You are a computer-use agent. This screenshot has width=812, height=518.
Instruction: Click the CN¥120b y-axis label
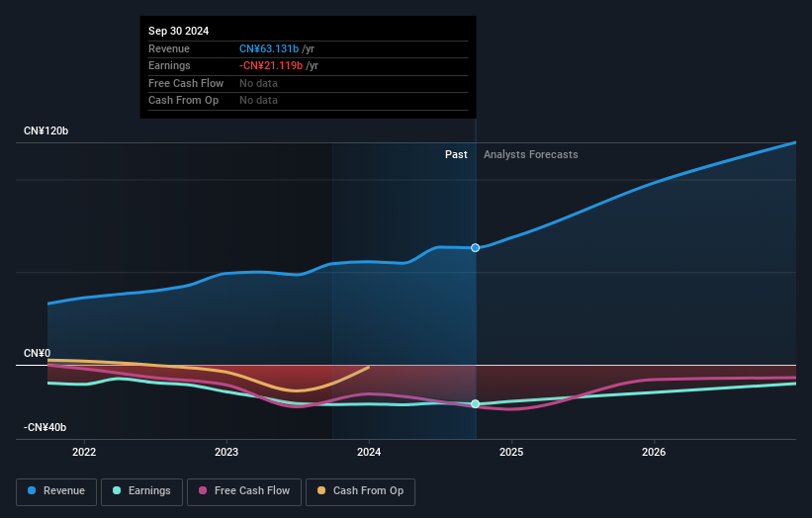[x=46, y=130]
